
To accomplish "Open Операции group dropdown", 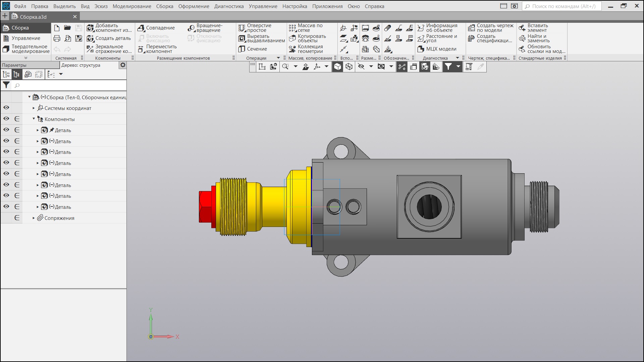I will click(278, 58).
